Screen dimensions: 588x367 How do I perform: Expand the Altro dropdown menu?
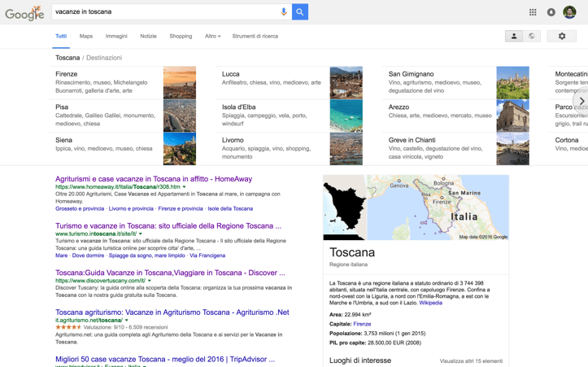tap(212, 36)
